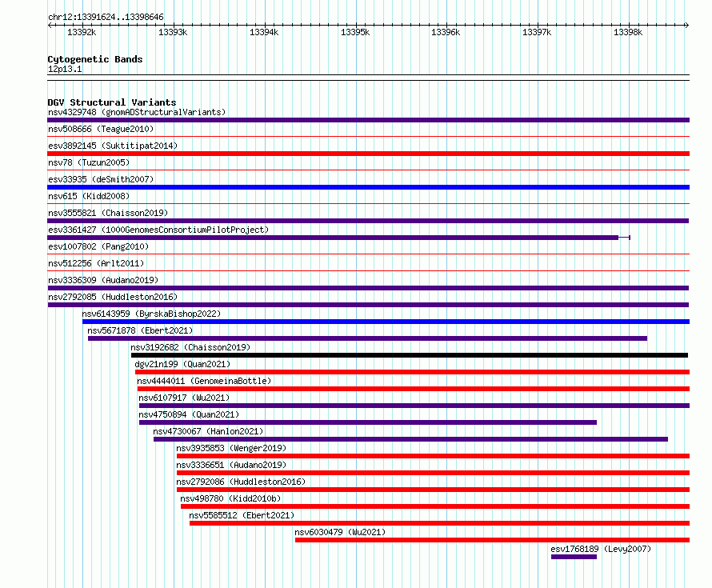Select nsv2792085 (Huddleston2016) label

[113, 297]
